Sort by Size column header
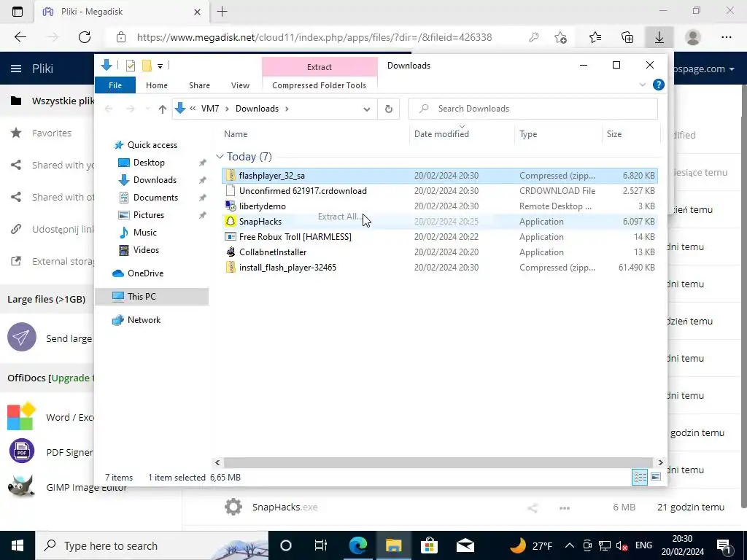The height and width of the screenshot is (560, 747). coord(614,134)
